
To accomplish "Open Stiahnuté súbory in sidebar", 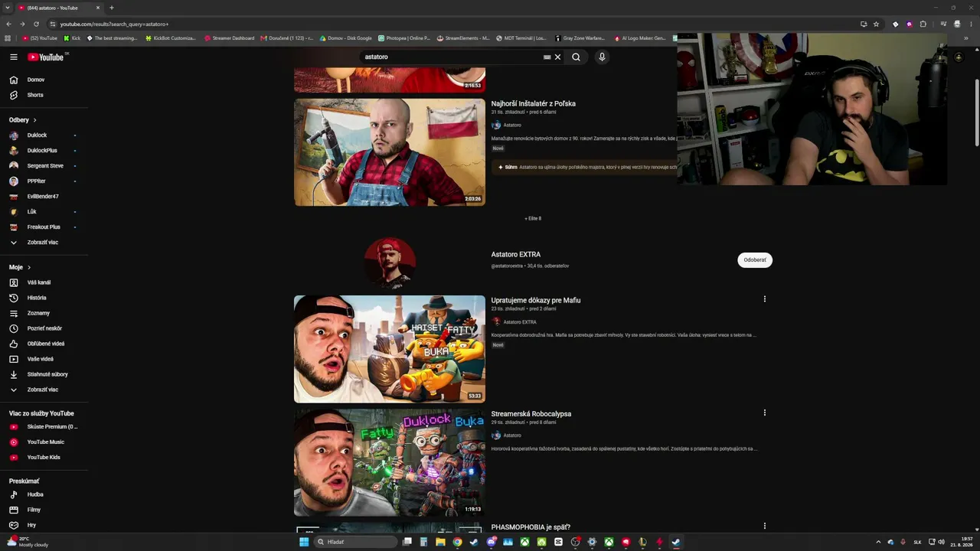I will [x=47, y=374].
